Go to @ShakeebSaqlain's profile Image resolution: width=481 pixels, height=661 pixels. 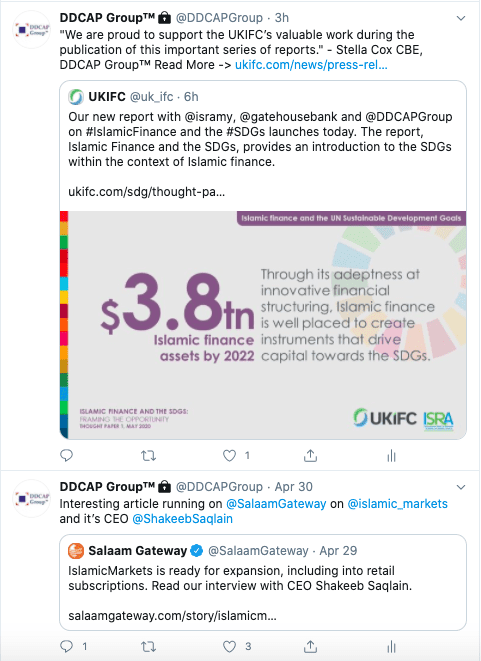click(183, 519)
